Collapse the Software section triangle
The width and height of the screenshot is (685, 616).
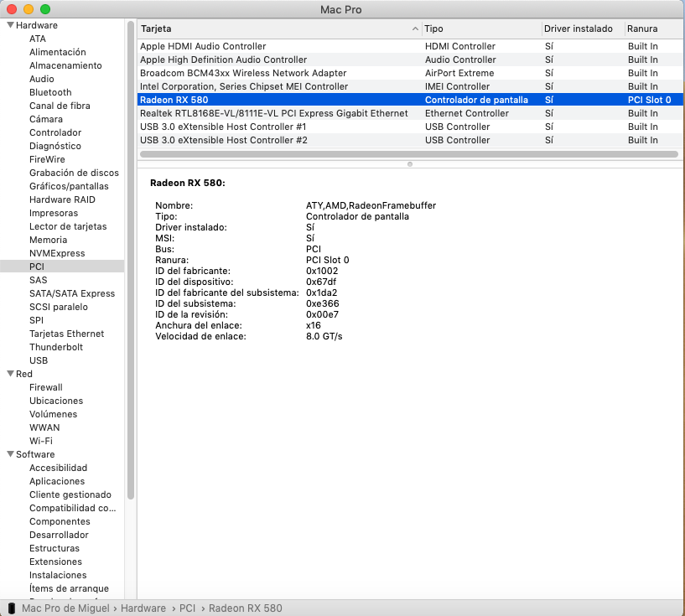point(11,454)
